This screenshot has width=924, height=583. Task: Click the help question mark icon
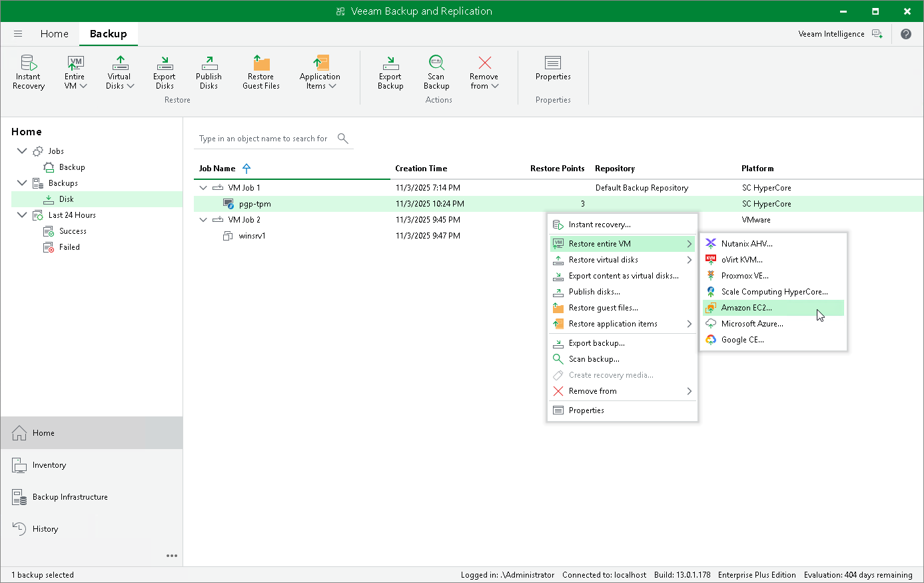[x=906, y=34]
